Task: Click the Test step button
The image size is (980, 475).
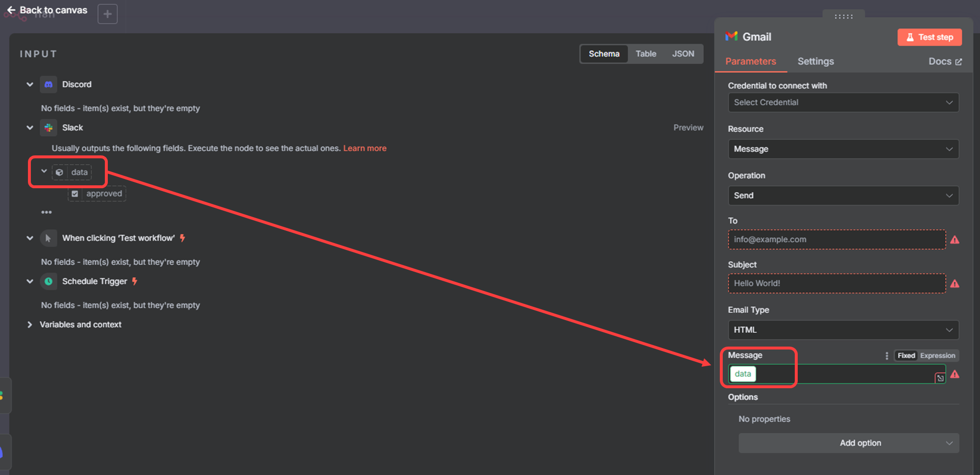Action: point(930,37)
